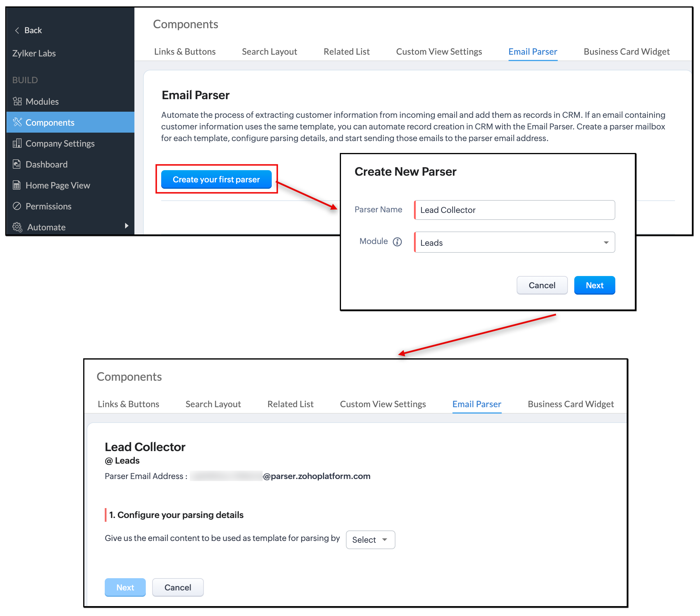700x616 pixels.
Task: Click the Module info icon
Action: tap(397, 242)
